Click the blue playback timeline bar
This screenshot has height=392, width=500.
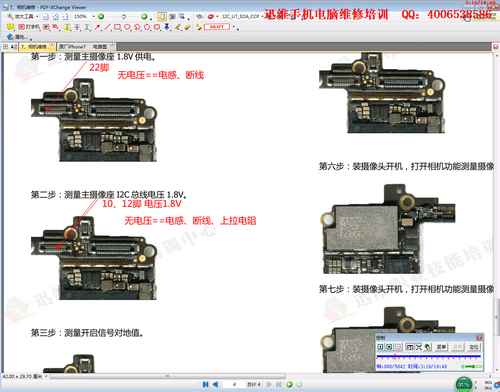[x=429, y=356]
